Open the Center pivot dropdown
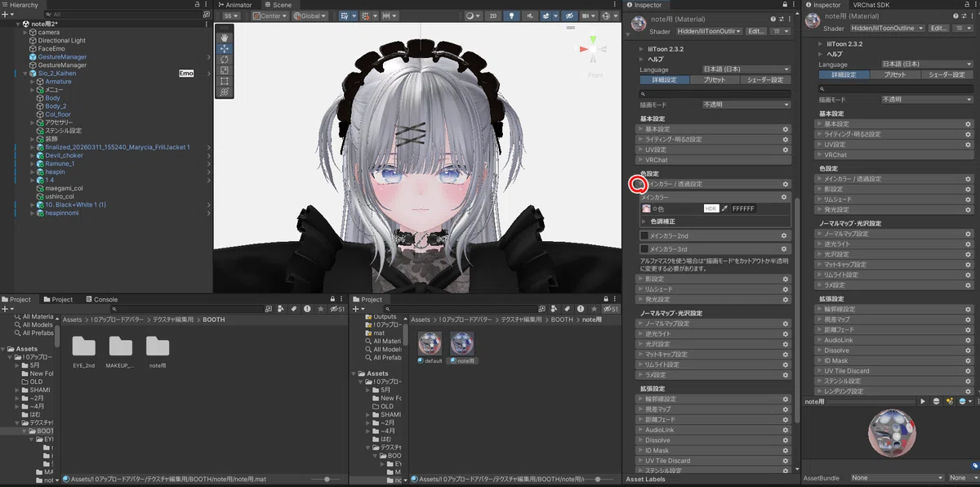Viewport: 980px width, 487px height. pos(271,16)
